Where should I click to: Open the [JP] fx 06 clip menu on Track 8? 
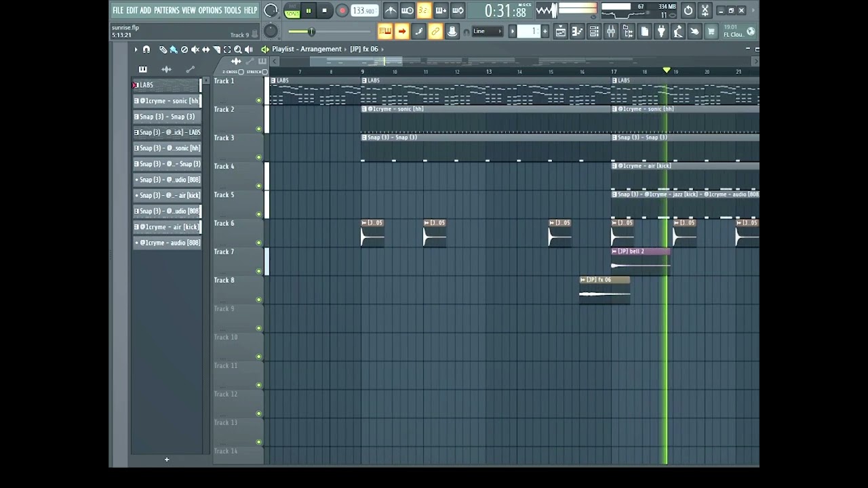(x=583, y=280)
